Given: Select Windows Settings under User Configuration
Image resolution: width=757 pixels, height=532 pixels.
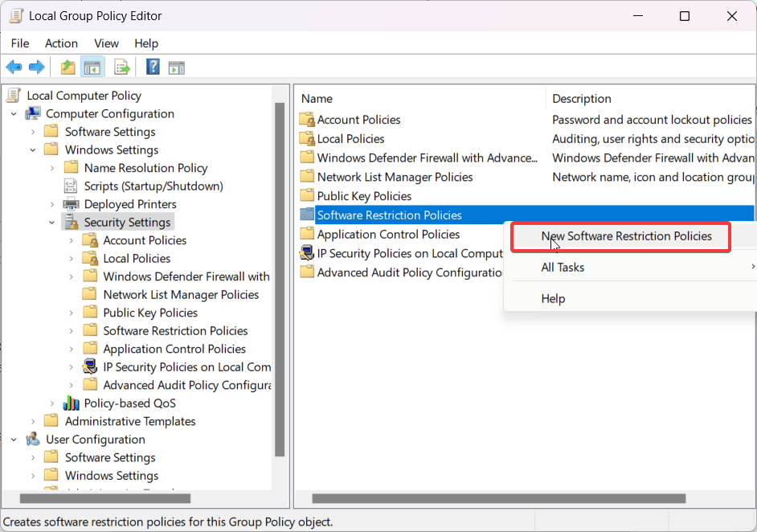Looking at the screenshot, I should click(x=112, y=476).
